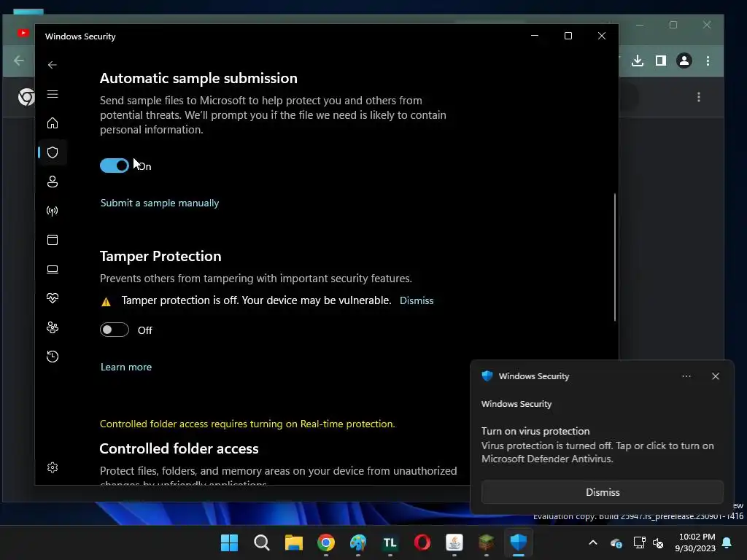The image size is (747, 560).
Task: Open Device performance & health heart icon
Action: tap(53, 298)
